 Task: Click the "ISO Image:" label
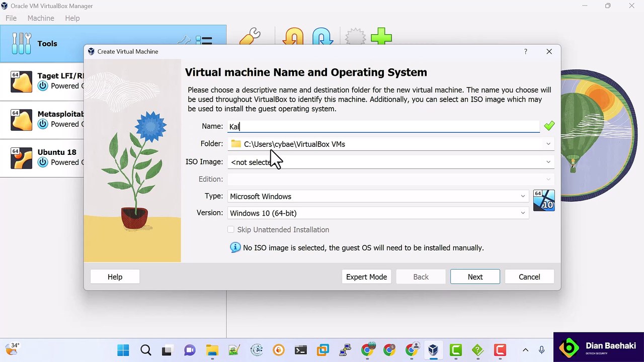204,161
